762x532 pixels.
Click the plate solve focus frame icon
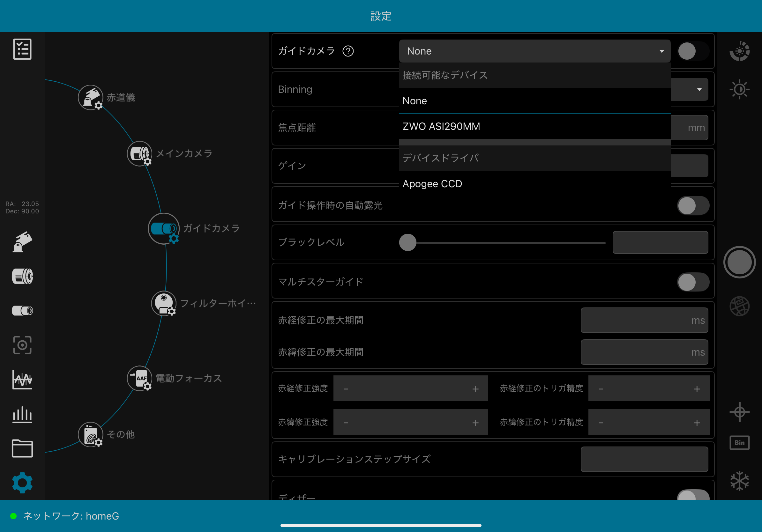[22, 345]
